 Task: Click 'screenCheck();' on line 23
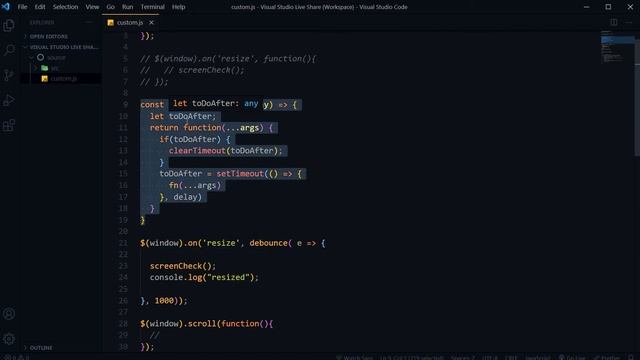pyautogui.click(x=182, y=266)
